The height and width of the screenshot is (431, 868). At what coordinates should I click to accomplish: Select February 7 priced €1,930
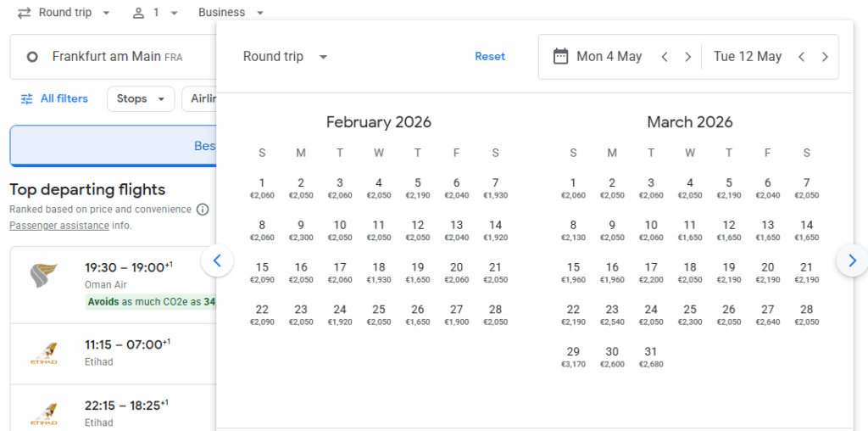(x=495, y=188)
